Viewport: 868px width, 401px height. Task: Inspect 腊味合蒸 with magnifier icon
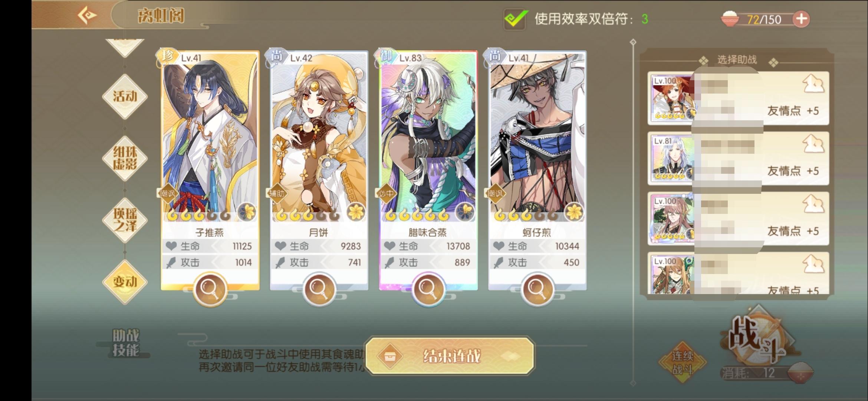point(428,289)
